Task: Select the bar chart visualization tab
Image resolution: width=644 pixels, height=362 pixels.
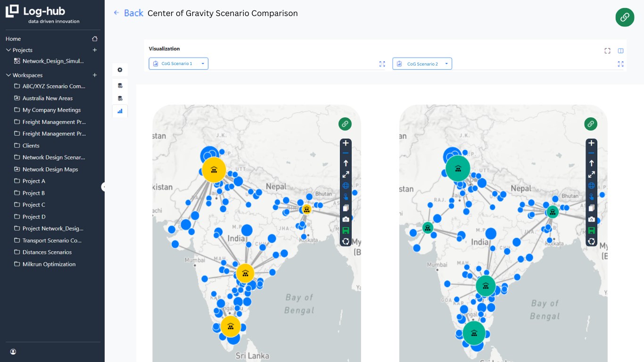Action: point(120,111)
